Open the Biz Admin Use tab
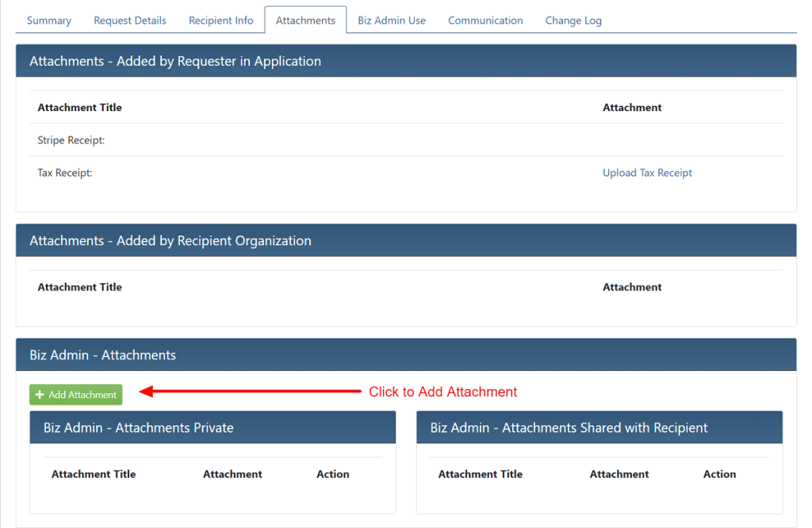812x528 pixels. (392, 21)
